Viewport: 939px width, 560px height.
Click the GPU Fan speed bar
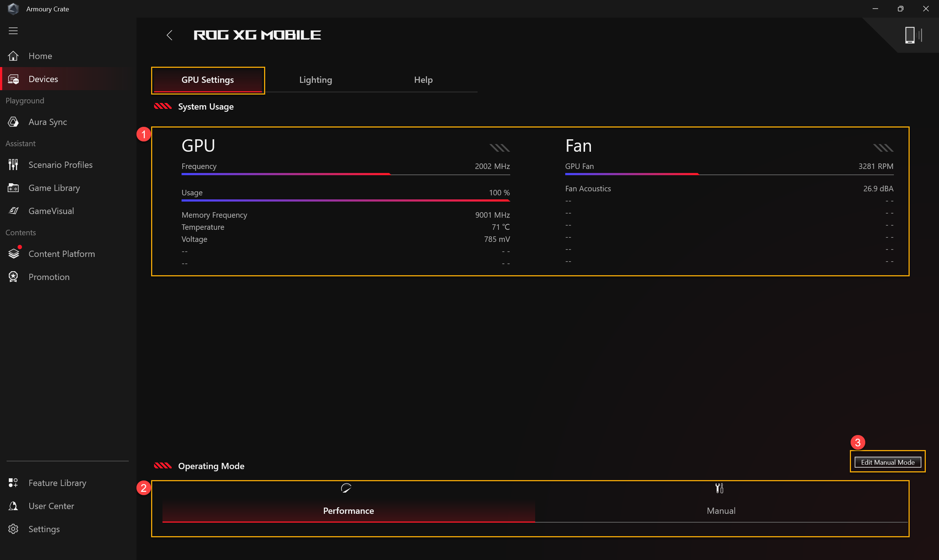coord(729,174)
